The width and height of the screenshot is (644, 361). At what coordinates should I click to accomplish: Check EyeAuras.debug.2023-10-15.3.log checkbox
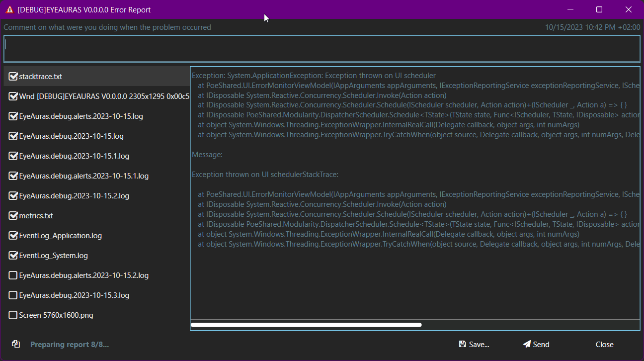click(x=13, y=295)
